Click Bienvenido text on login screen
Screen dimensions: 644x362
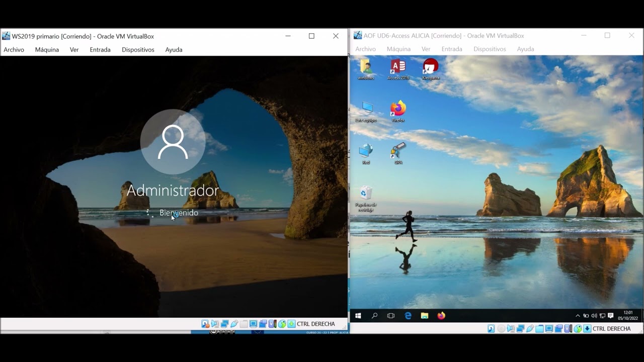(x=179, y=213)
